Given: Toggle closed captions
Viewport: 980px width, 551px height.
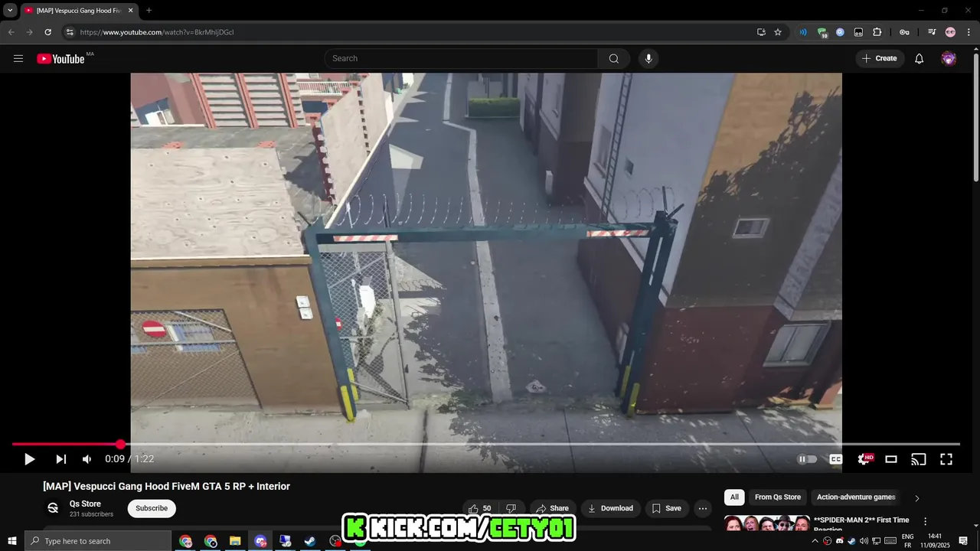Looking at the screenshot, I should click(x=836, y=459).
